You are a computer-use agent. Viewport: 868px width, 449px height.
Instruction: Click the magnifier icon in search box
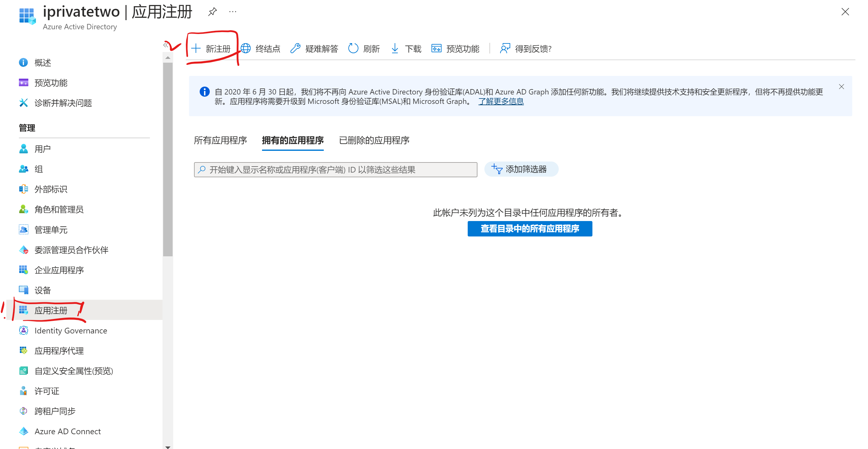(202, 170)
